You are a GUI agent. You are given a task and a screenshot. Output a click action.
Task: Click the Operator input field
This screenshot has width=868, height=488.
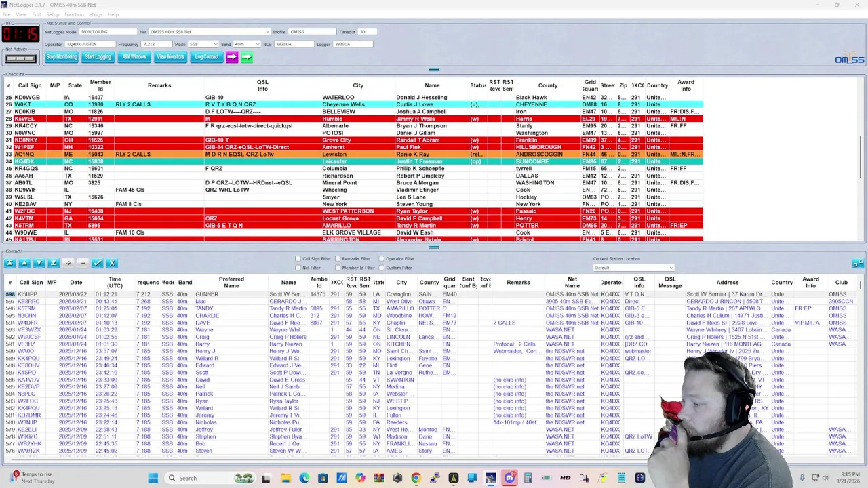[x=90, y=44]
